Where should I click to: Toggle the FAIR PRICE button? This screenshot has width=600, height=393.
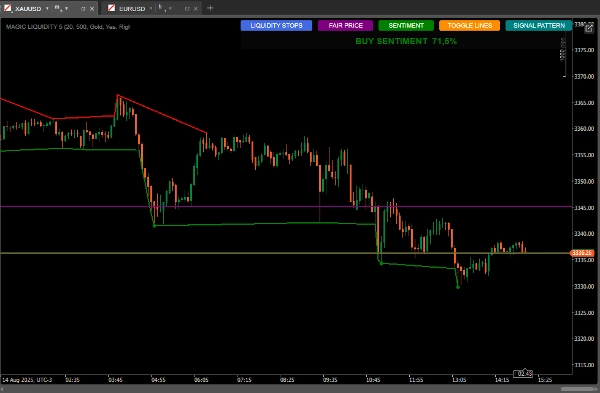[346, 26]
